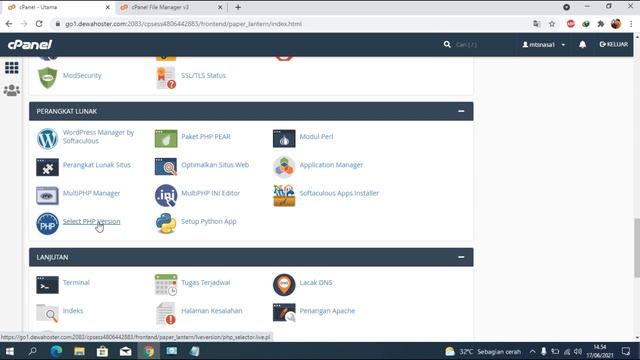Open the Tugas Terjadwal calendar icon
This screenshot has height=360, width=640.
pos(166,284)
